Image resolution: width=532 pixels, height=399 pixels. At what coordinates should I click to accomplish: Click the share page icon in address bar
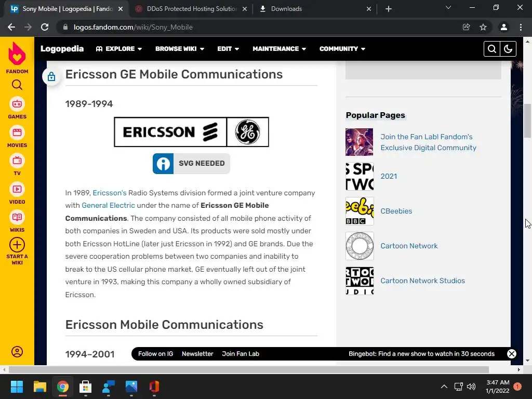pos(467,27)
